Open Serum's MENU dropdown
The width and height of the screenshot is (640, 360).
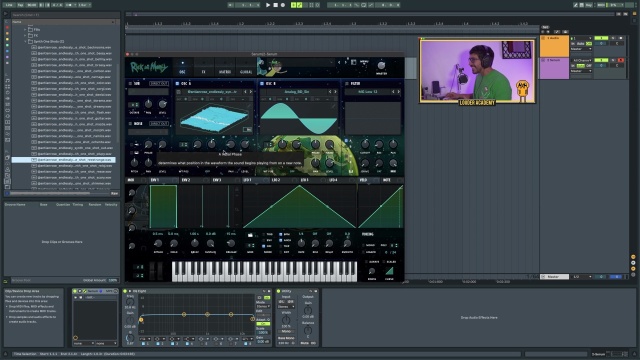click(364, 62)
